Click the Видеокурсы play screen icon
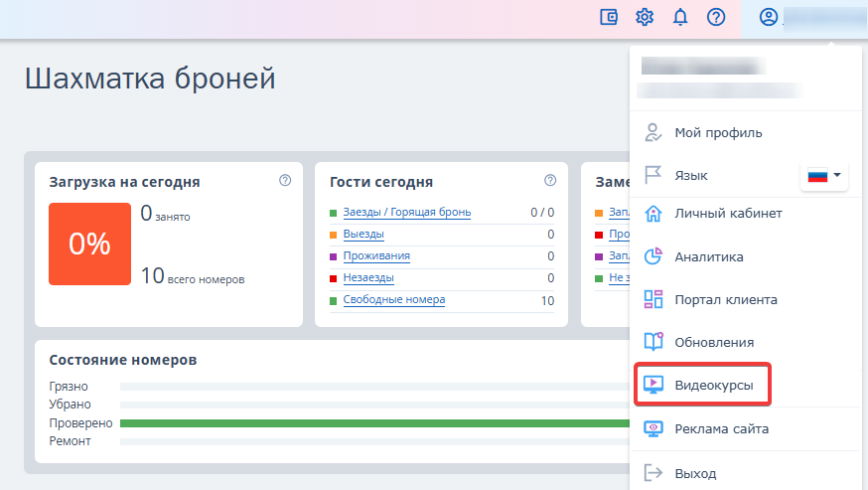Viewport: 868px width, 490px height. pos(653,385)
